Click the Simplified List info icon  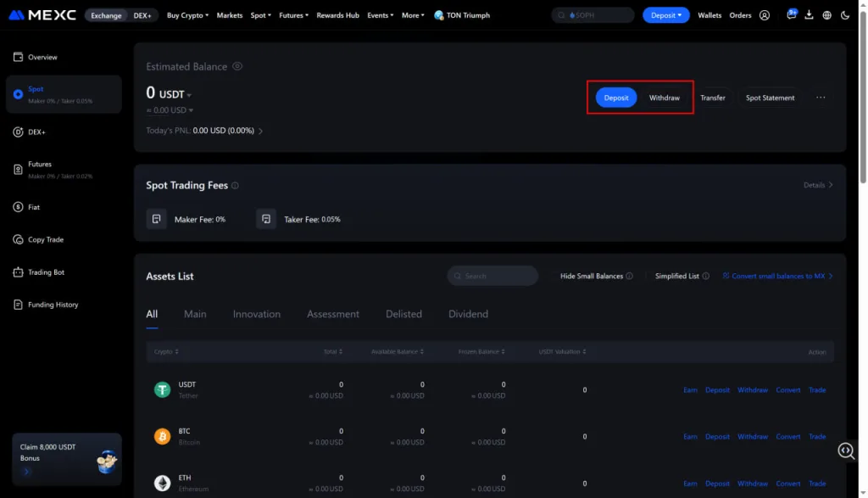point(706,276)
